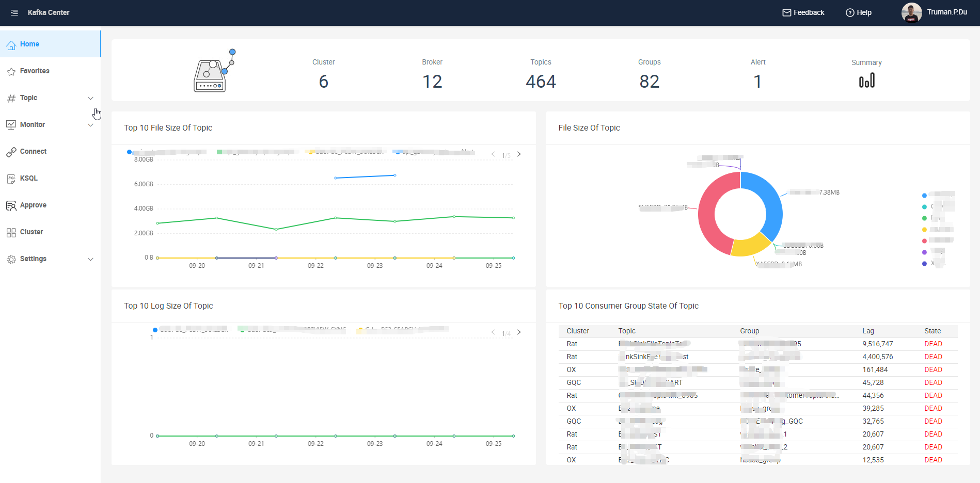Expand the Topic sidebar section
This screenshot has width=980, height=483.
pyautogui.click(x=91, y=98)
